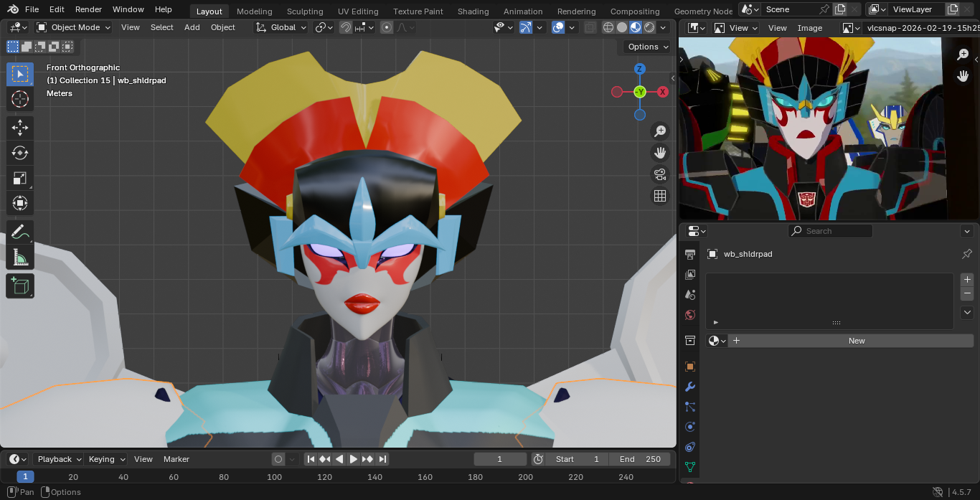Toggle proportional editing button

click(x=387, y=27)
